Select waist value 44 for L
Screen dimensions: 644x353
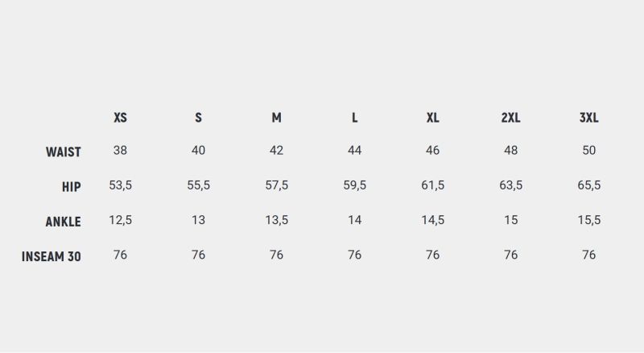pos(354,151)
